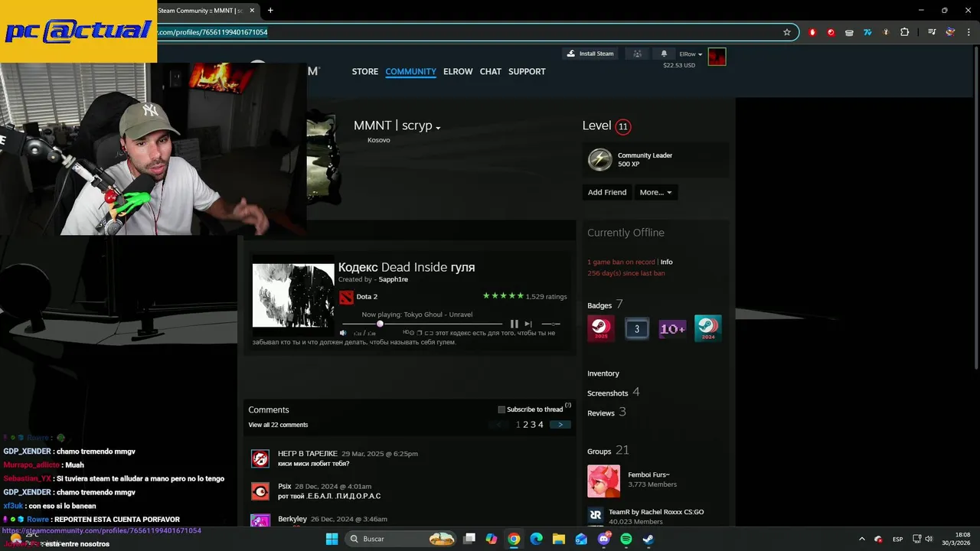Open the Femboi Furs~ group avatar
This screenshot has height=551, width=980.
coord(604,481)
